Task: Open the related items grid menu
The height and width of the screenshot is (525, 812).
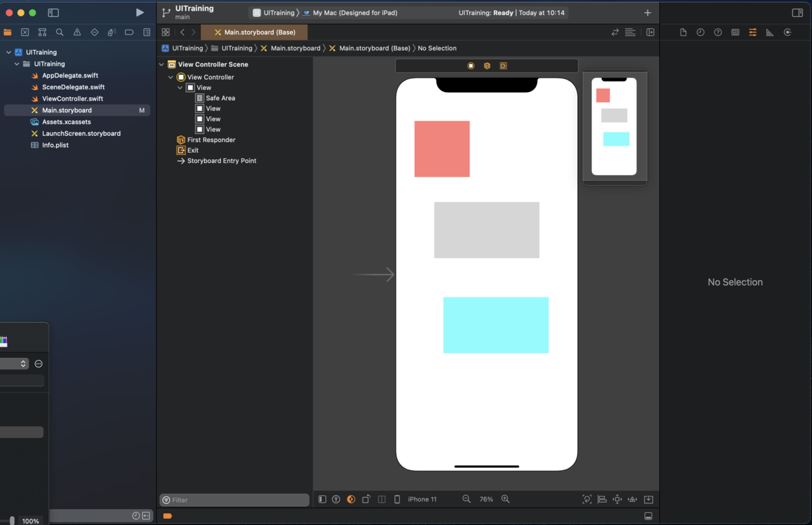Action: click(x=166, y=32)
